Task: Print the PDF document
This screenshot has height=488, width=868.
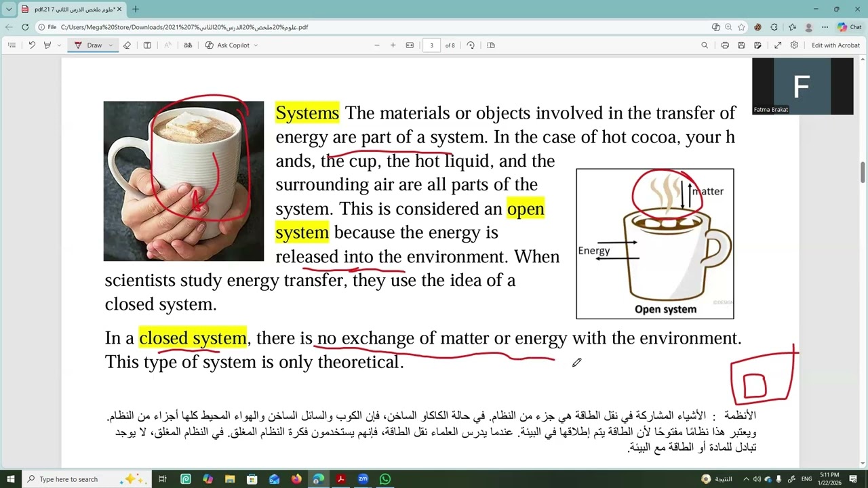Action: point(725,45)
